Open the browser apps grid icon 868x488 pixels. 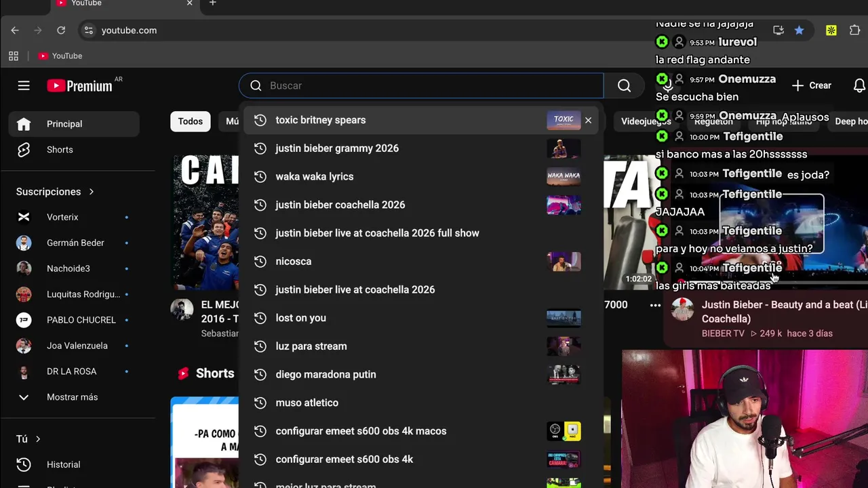click(14, 56)
